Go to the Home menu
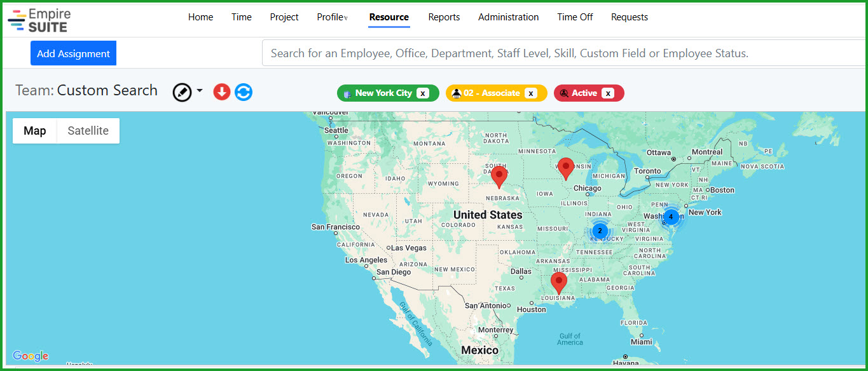 pos(200,17)
